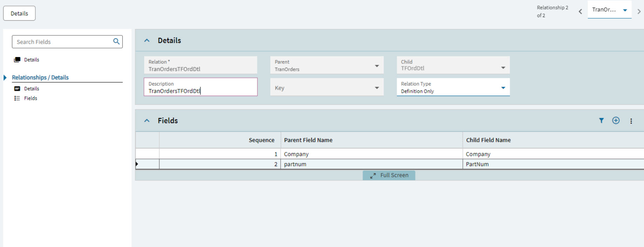Click the Relationships / Details arrow marker
Viewport: 644px width, 247px height.
click(x=5, y=77)
